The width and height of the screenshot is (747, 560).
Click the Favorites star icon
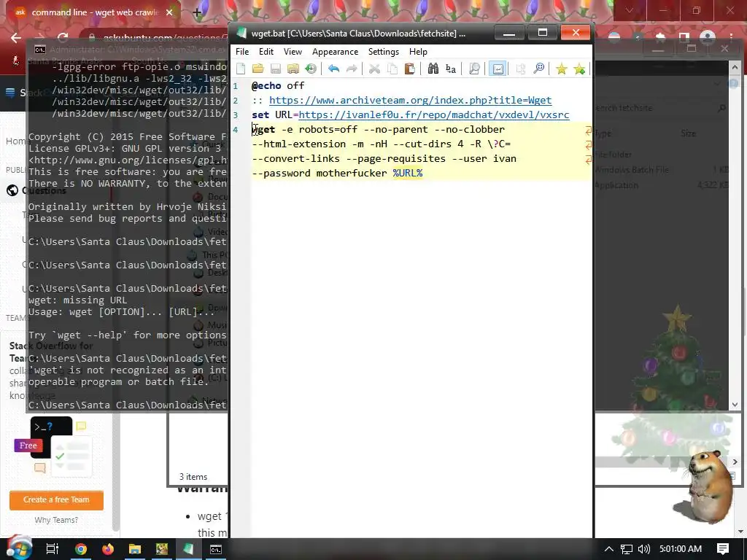click(x=562, y=69)
